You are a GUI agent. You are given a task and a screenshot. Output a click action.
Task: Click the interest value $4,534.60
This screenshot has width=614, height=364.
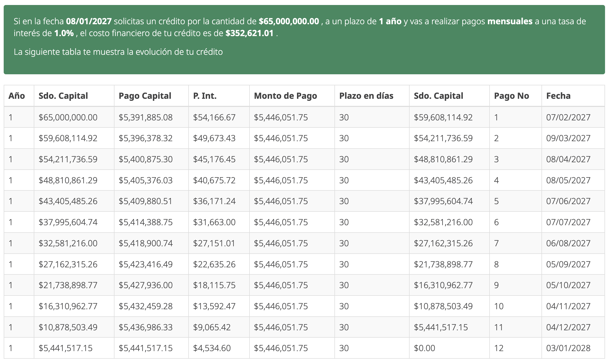pos(212,348)
